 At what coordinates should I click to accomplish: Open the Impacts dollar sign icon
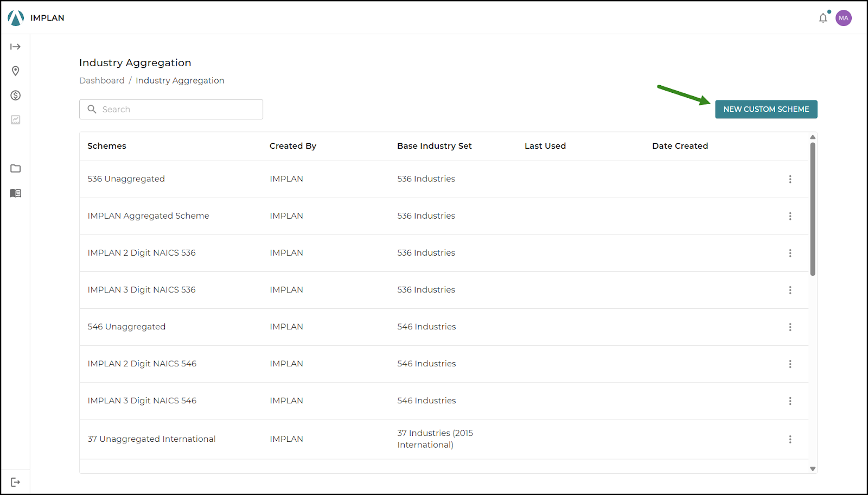tap(16, 96)
